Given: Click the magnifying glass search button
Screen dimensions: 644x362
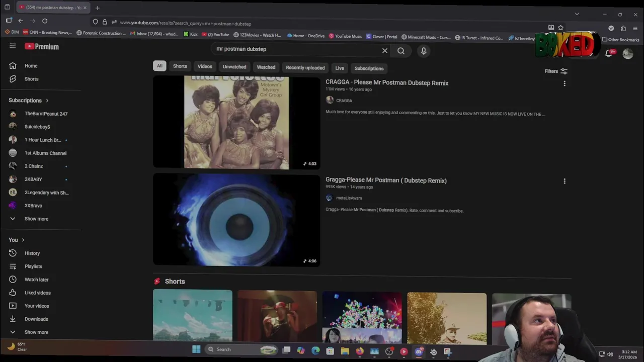Looking at the screenshot, I should (401, 51).
